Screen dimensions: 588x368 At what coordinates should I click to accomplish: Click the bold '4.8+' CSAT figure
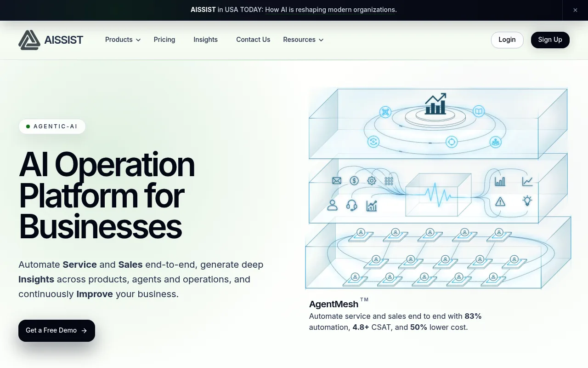(x=361, y=328)
